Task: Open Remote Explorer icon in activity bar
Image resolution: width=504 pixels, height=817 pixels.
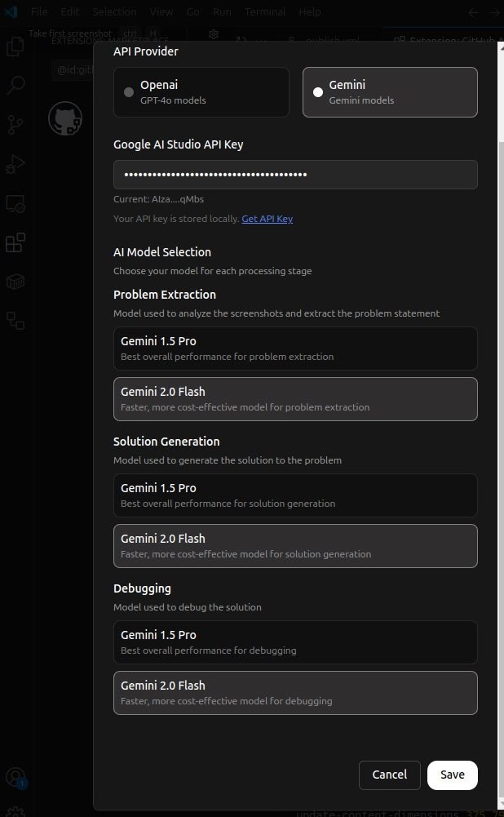Action: pos(15,203)
